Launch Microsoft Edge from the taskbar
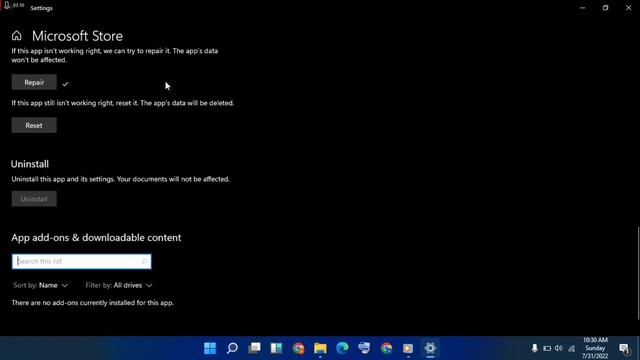 [342, 348]
